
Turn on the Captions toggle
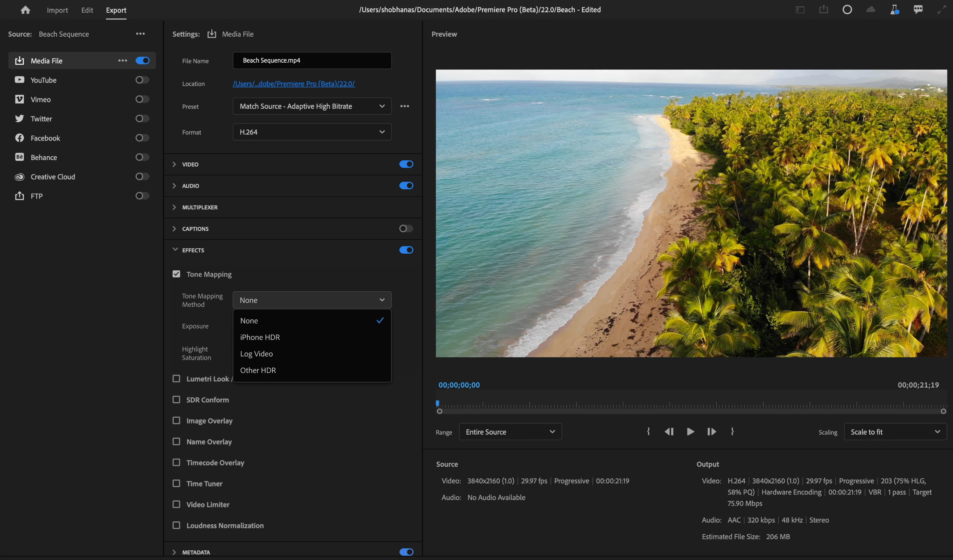[x=406, y=229]
